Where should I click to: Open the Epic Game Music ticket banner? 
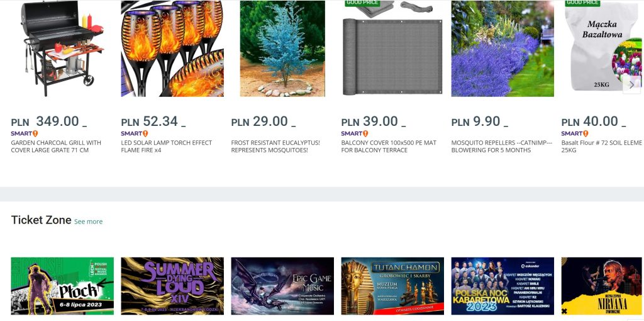tap(282, 286)
